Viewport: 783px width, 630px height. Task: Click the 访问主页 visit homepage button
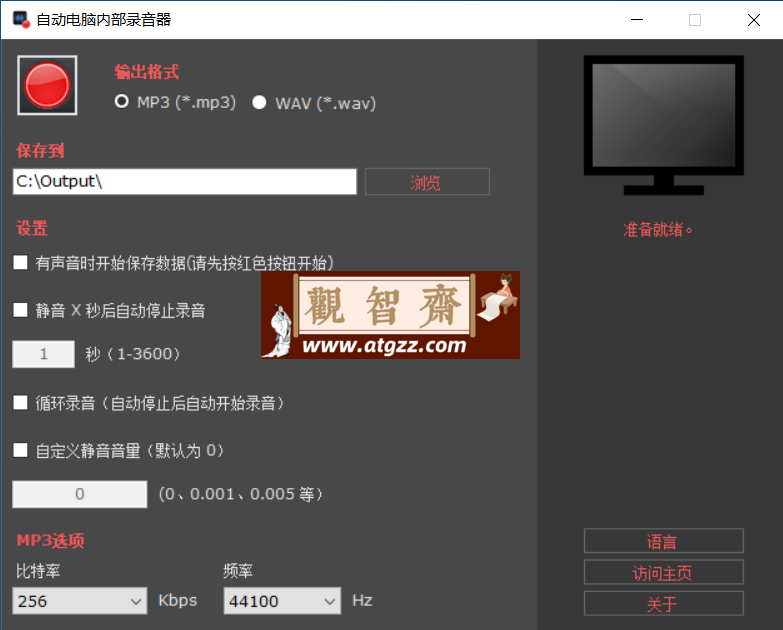click(664, 572)
